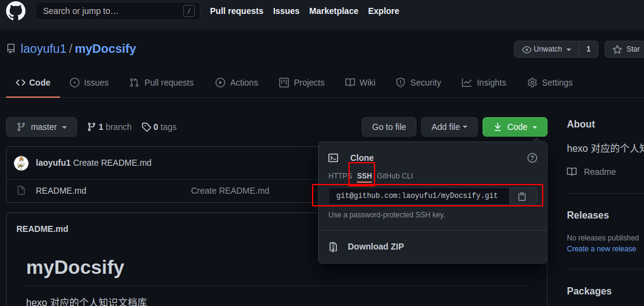View the 0 tags link

(x=159, y=127)
